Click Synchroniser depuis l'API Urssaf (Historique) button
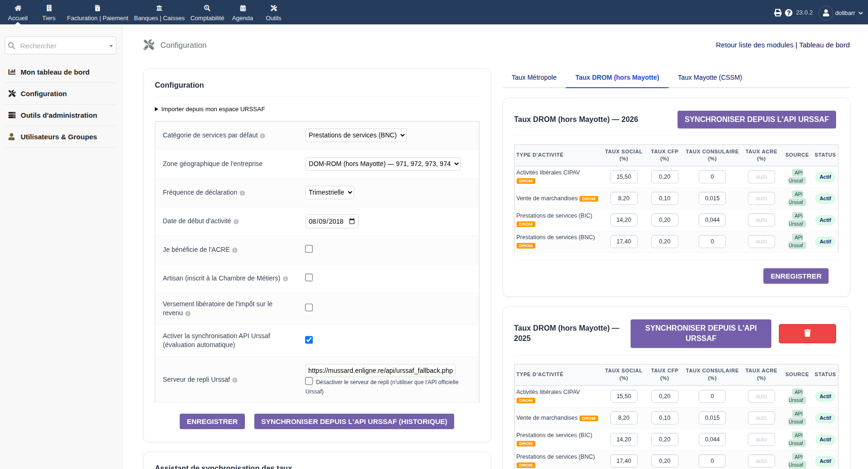Image resolution: width=868 pixels, height=469 pixels. 354,422
